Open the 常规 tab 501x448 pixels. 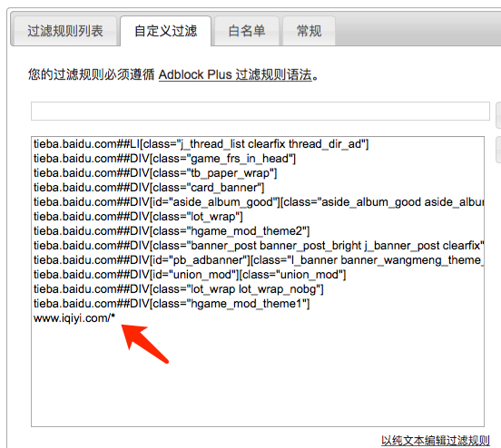[309, 31]
